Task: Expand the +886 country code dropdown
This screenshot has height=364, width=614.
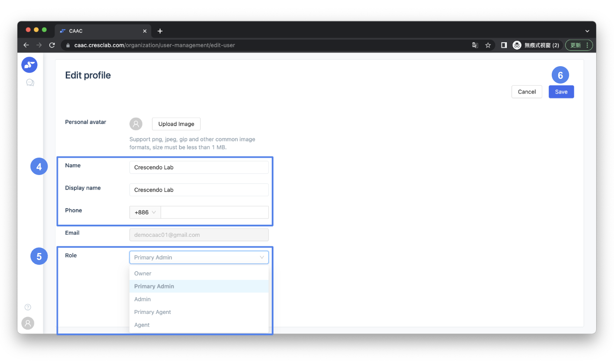Action: tap(145, 212)
